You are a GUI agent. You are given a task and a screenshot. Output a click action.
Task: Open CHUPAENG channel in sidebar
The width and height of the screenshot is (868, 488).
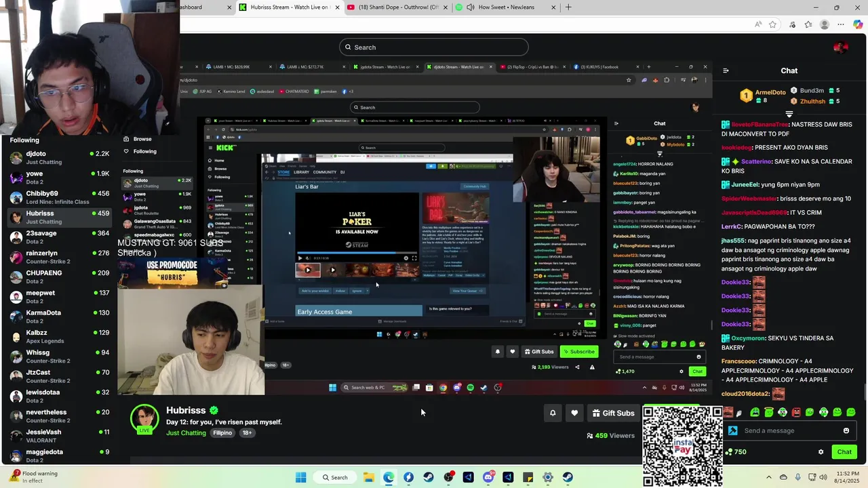[x=58, y=277]
